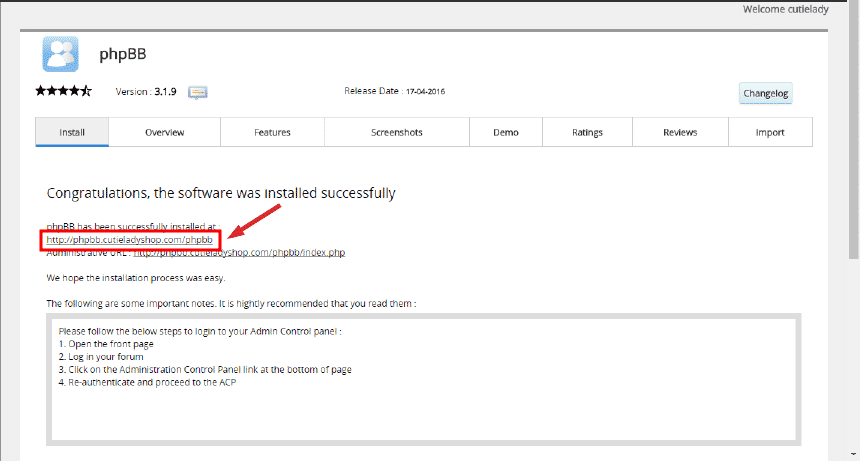
Task: Go to the Import tab
Action: click(770, 132)
